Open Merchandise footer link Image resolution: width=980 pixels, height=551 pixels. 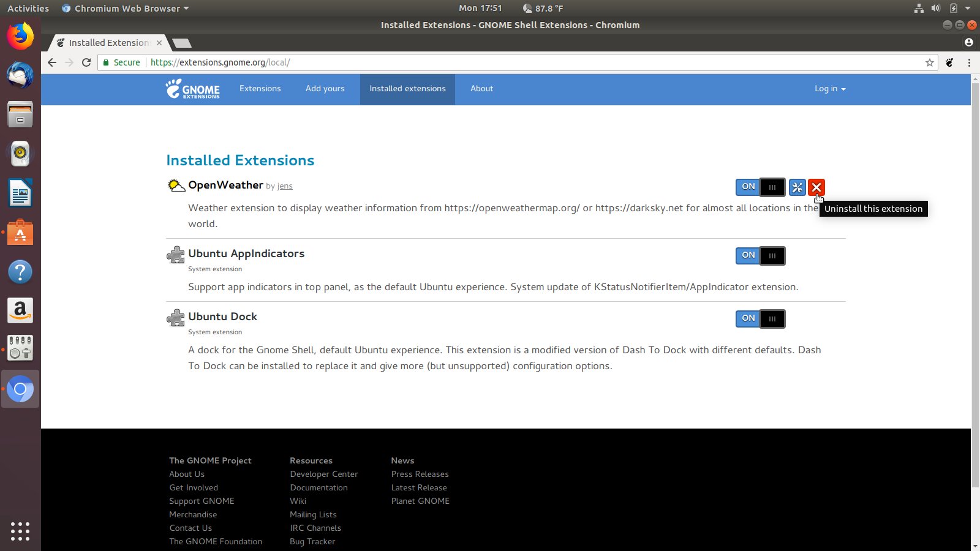[x=193, y=514]
